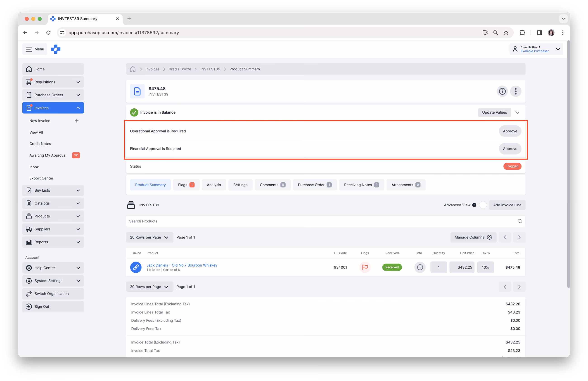Approve the Financial Approval
Screen dimensions: 588x381
510,149
